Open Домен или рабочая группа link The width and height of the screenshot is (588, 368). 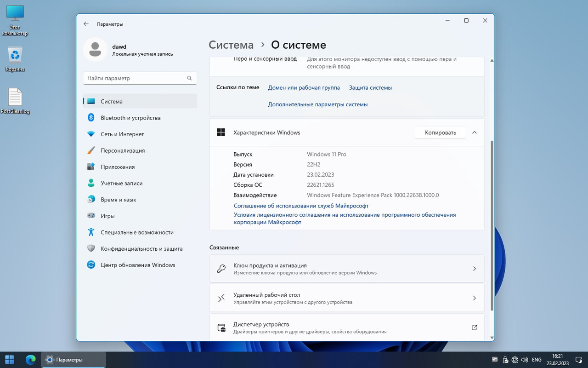click(304, 87)
